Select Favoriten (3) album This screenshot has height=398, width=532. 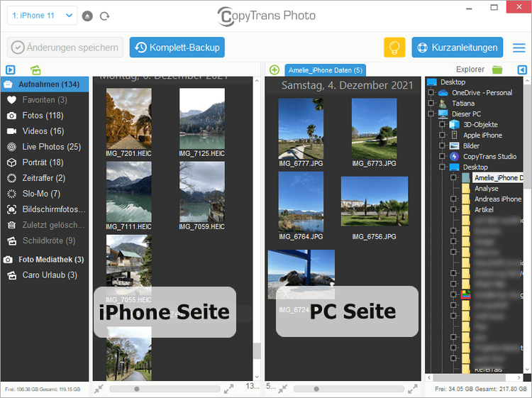point(45,100)
